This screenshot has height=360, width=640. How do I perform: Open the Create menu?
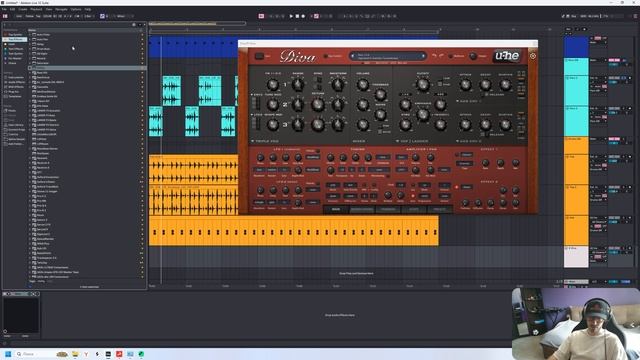(22, 9)
